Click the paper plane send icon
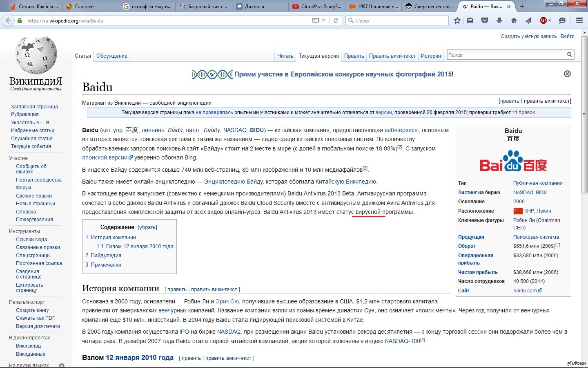Image resolution: width=588 pixels, height=368 pixels. point(528,20)
